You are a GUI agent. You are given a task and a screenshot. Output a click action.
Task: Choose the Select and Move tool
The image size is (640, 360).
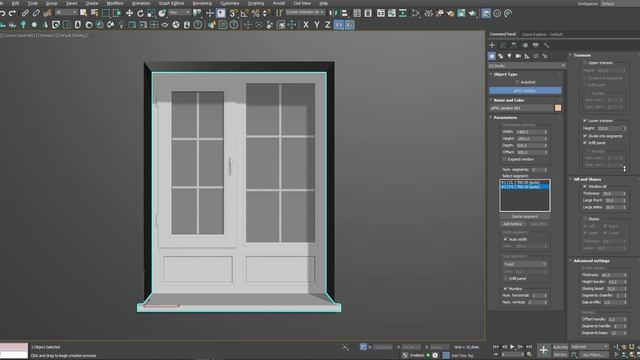129,13
